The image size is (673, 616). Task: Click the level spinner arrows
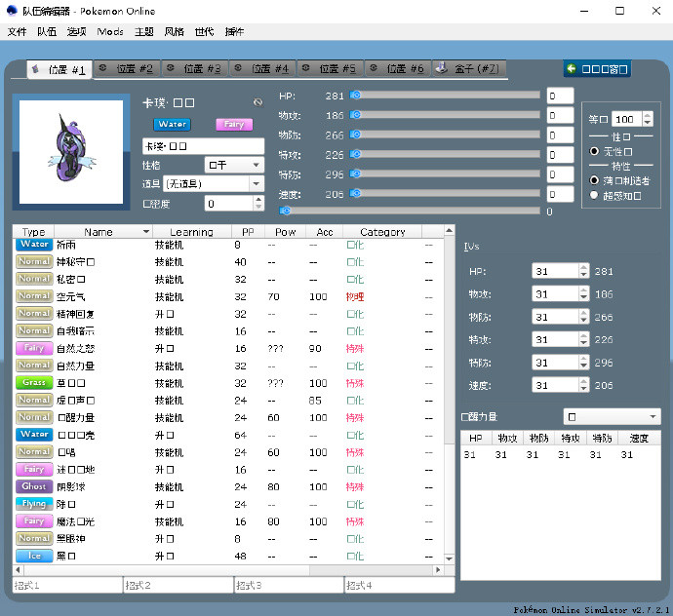[648, 119]
